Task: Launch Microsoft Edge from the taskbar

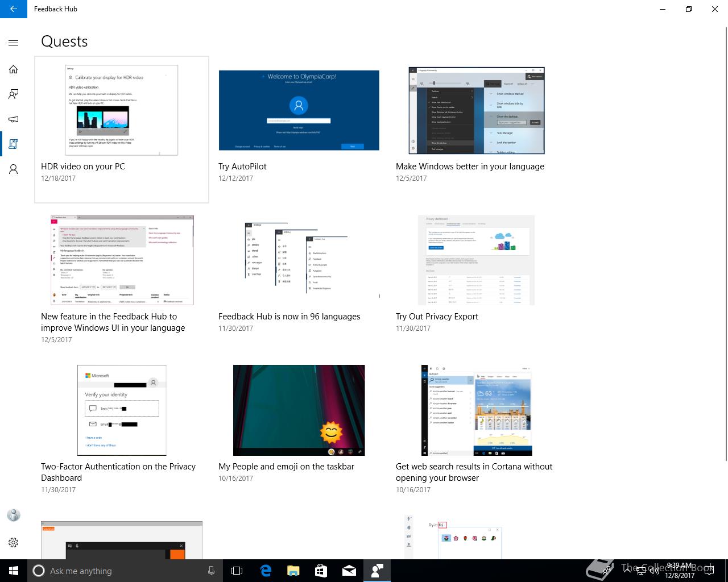Action: pyautogui.click(x=266, y=571)
